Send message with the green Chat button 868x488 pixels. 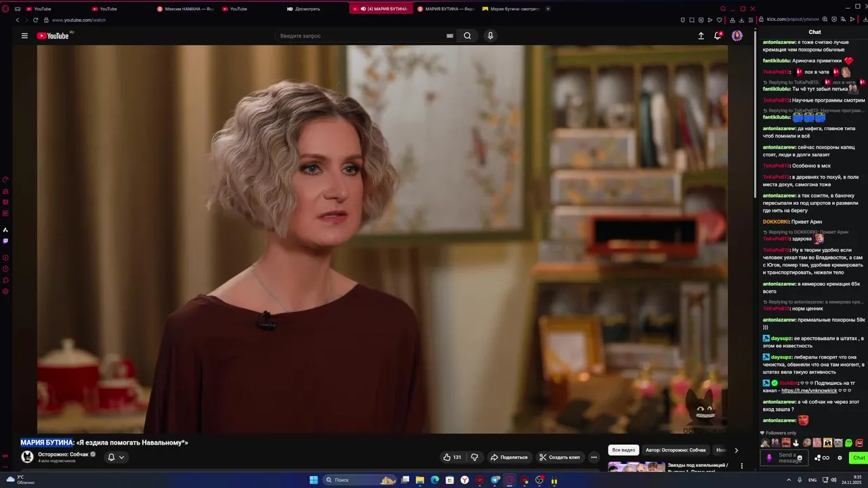tap(859, 458)
